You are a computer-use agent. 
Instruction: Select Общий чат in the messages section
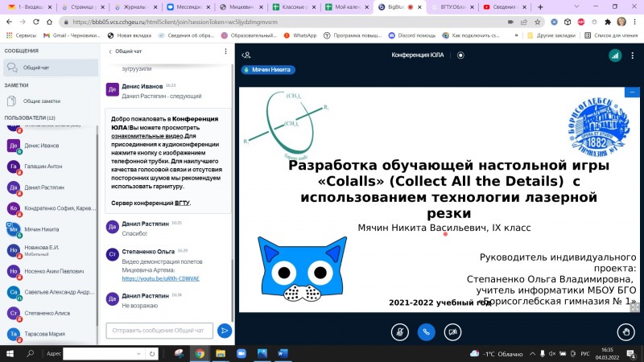coord(35,68)
